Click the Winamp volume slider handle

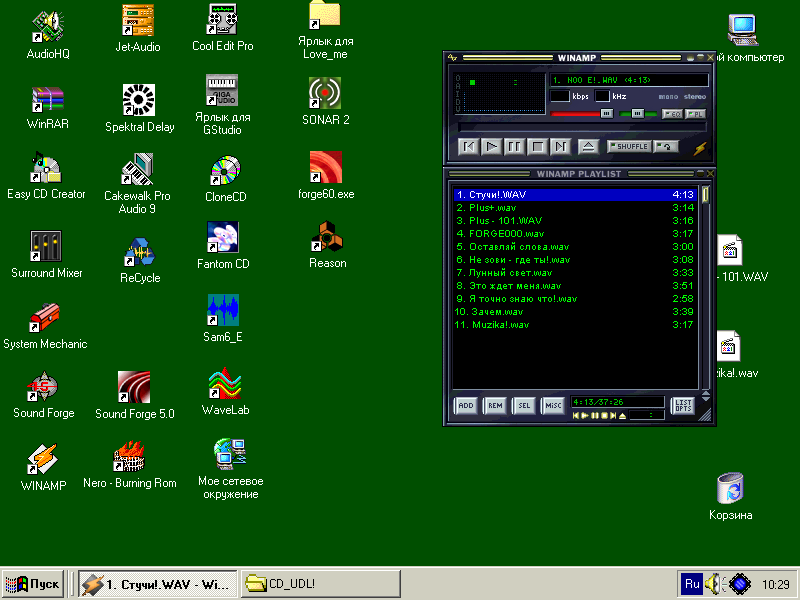click(x=606, y=114)
